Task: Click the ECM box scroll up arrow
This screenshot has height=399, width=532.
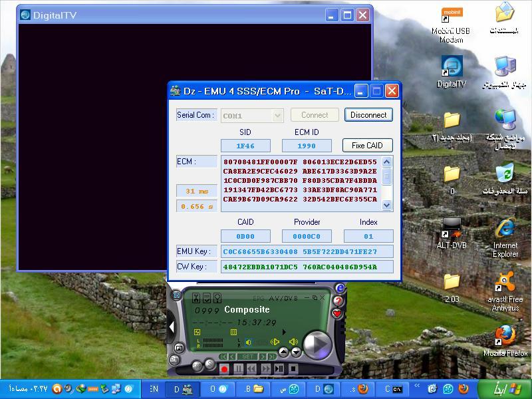Action: click(387, 162)
